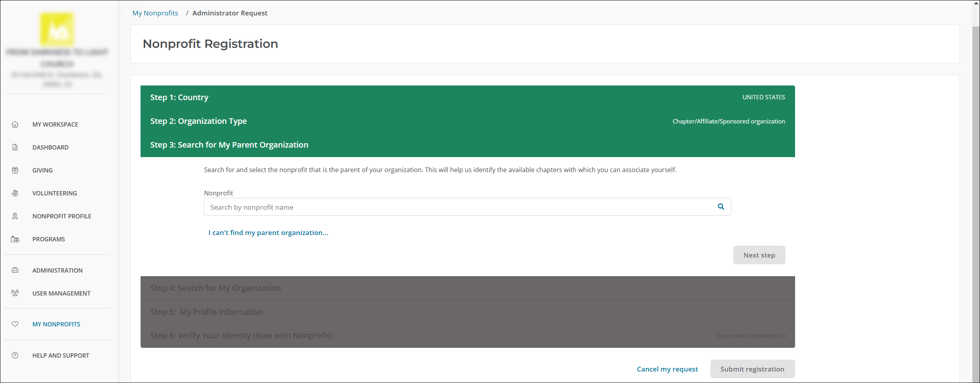This screenshot has height=383, width=980.
Task: Open Nonprofit Profile menu item
Action: pyautogui.click(x=62, y=216)
